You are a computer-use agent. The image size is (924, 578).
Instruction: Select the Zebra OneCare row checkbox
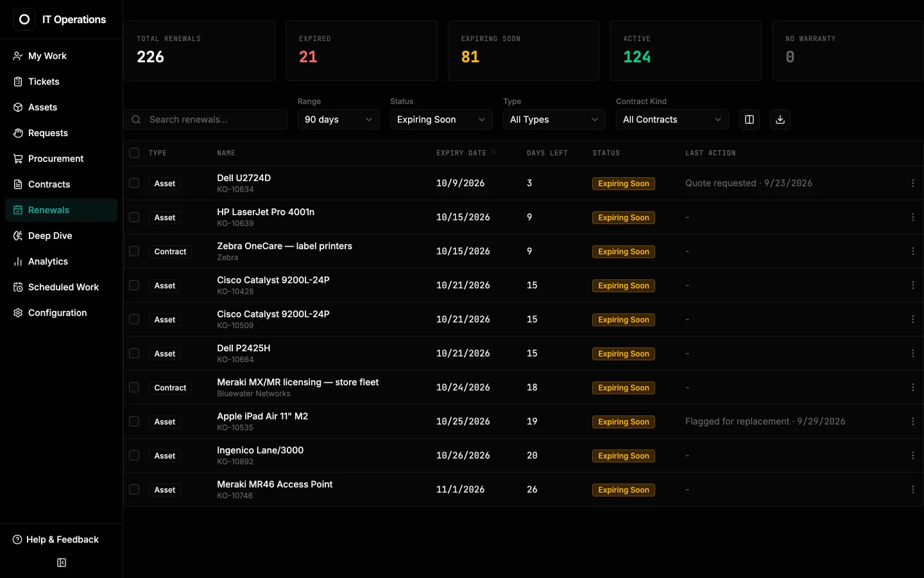click(x=134, y=251)
